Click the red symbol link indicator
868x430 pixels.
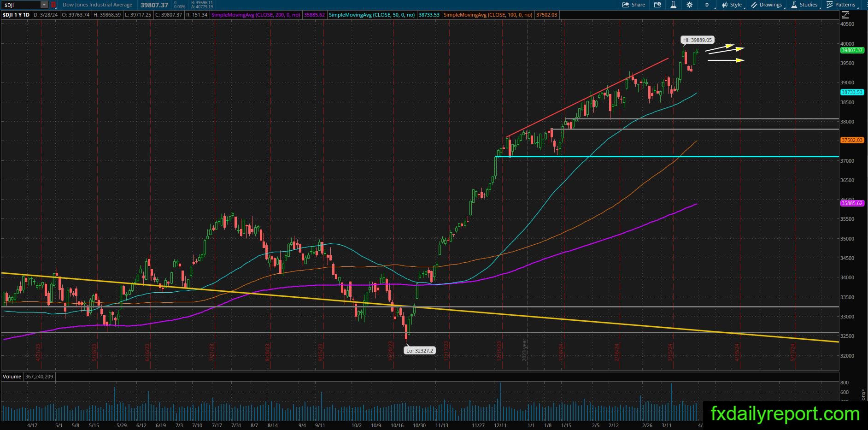tap(53, 5)
